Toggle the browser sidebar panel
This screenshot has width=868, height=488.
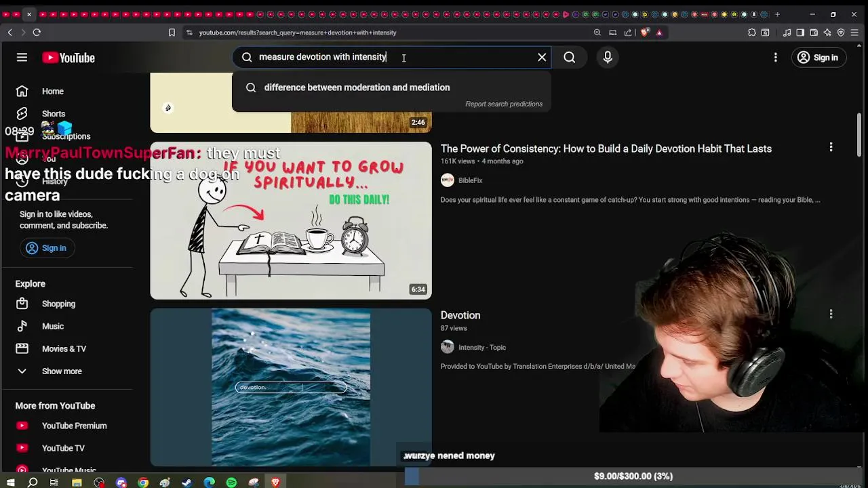(800, 33)
